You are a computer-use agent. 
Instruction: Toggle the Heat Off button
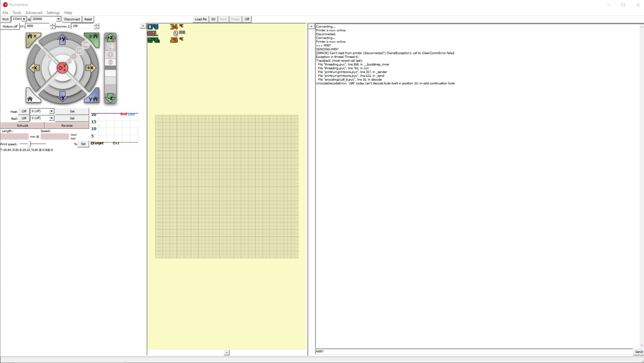(24, 111)
